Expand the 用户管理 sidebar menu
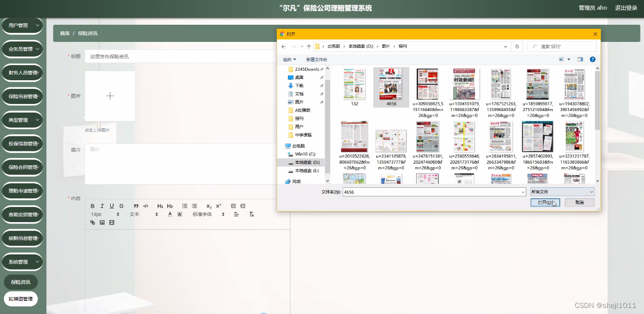 [22, 25]
